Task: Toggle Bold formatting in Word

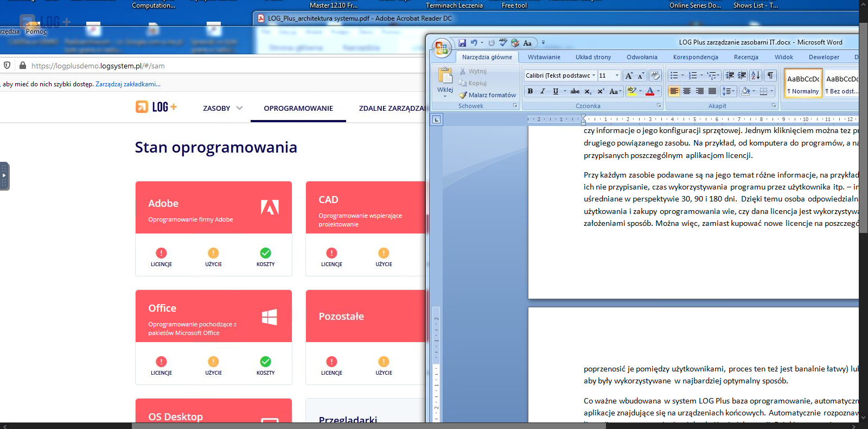Action: coord(530,91)
